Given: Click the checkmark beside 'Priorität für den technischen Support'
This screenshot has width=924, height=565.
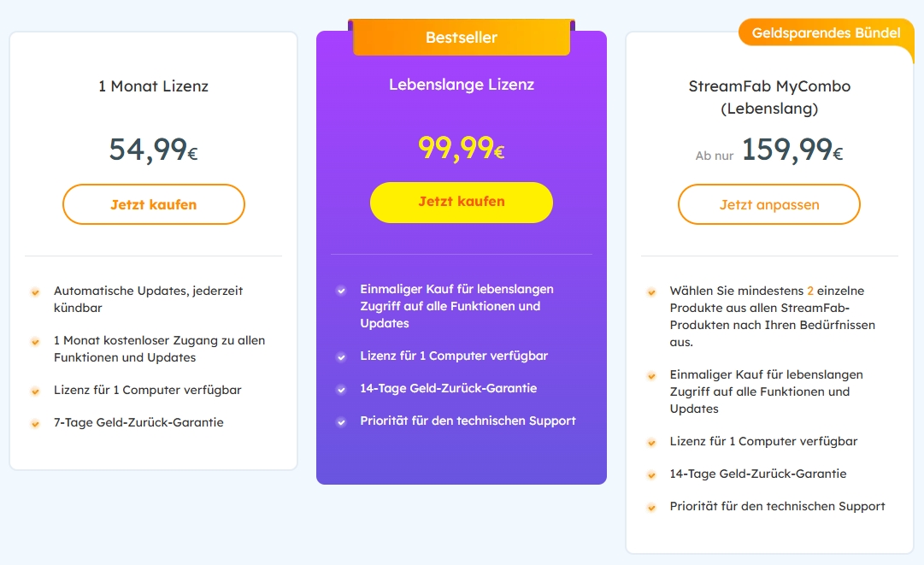Looking at the screenshot, I should coord(340,421).
